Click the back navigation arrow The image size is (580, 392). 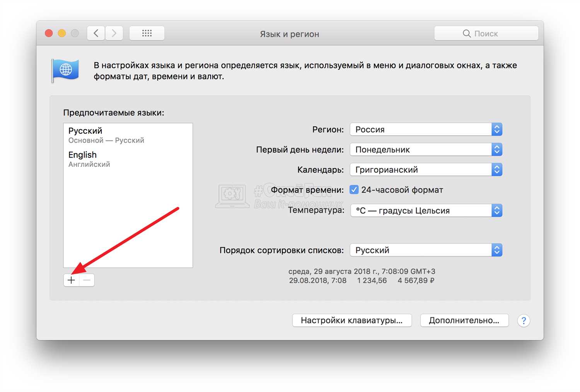(x=96, y=33)
